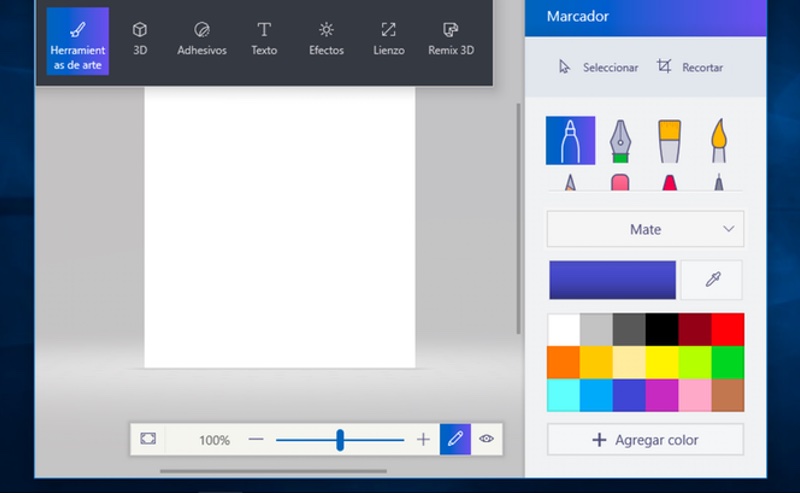
Task: Pick the indigo blue color swatch
Action: point(629,395)
